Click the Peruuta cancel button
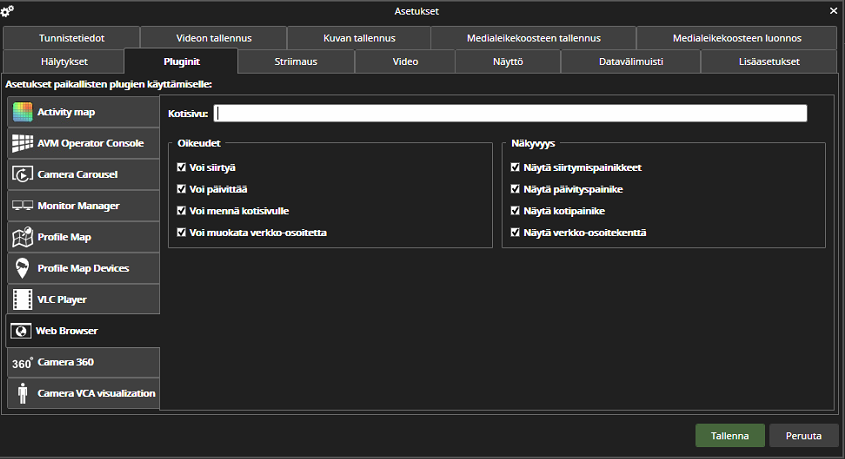 pos(804,436)
